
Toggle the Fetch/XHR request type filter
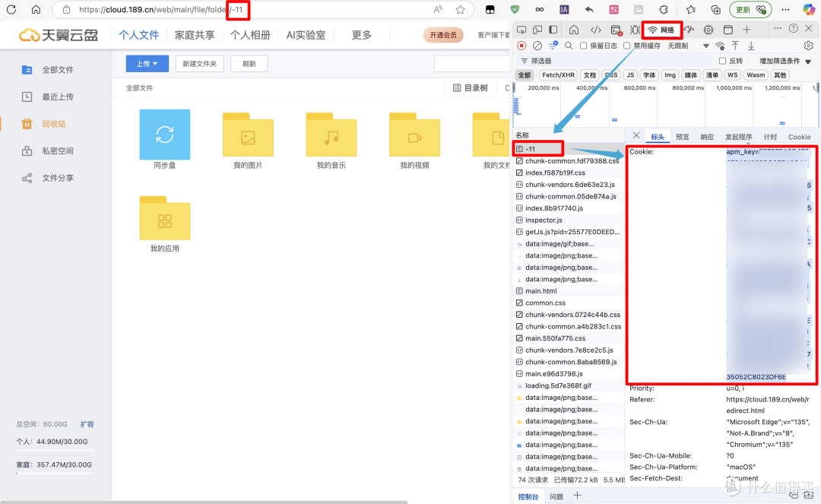click(x=558, y=74)
